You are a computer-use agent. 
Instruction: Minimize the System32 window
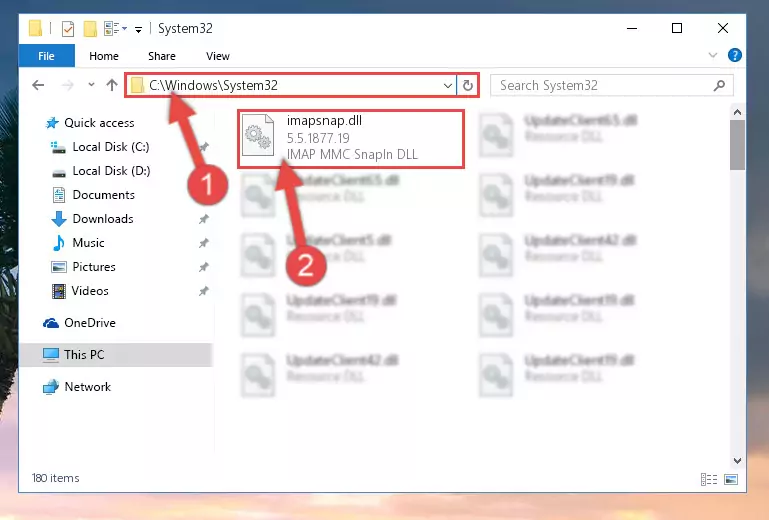pos(632,28)
